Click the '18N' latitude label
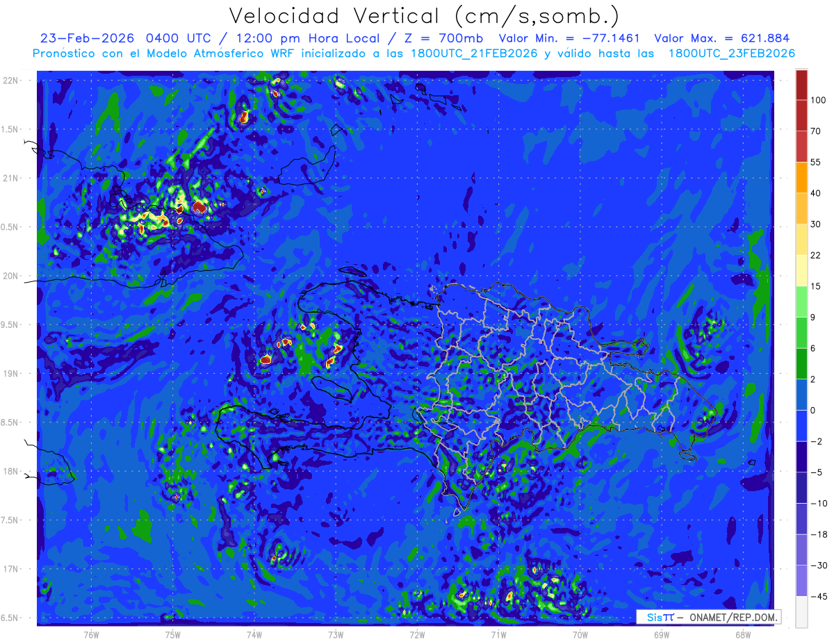834x644 pixels. pyautogui.click(x=12, y=472)
